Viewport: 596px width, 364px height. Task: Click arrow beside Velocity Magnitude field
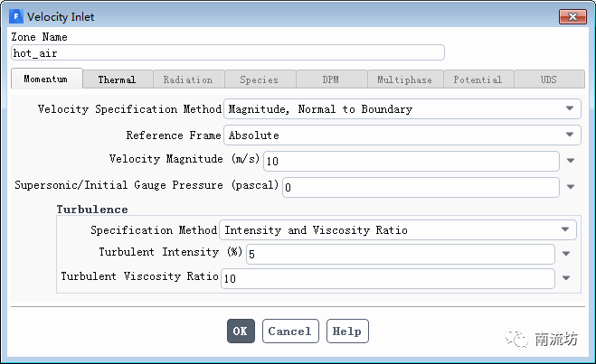coord(571,161)
